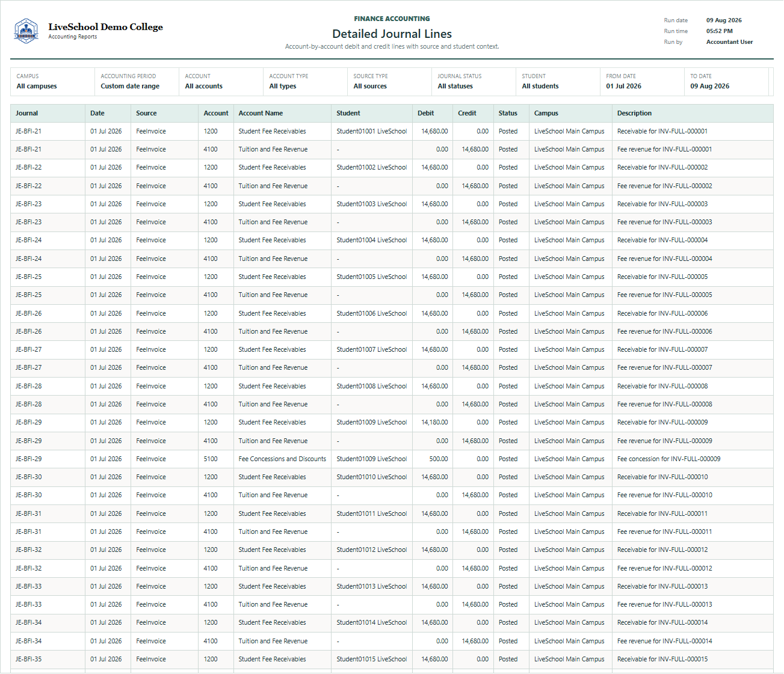Select the 'Student01014 LiveSchool' student cell
This screenshot has width=784, height=674.
coord(372,622)
